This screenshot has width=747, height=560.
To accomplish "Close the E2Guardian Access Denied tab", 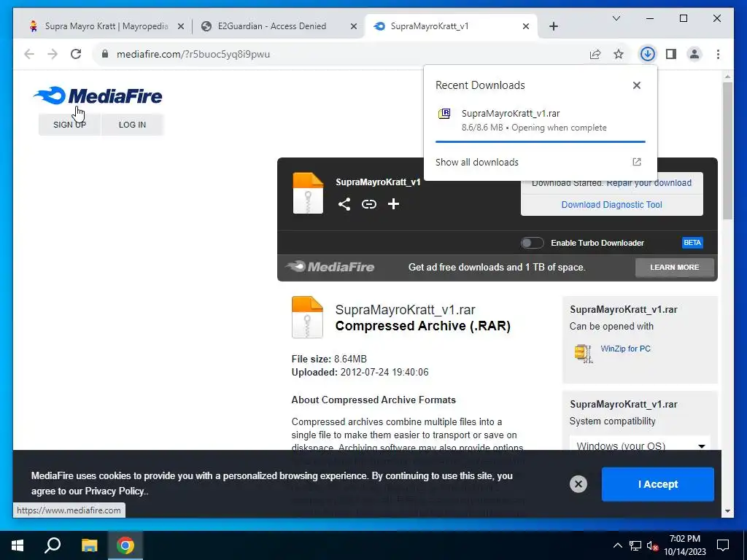I will point(354,27).
